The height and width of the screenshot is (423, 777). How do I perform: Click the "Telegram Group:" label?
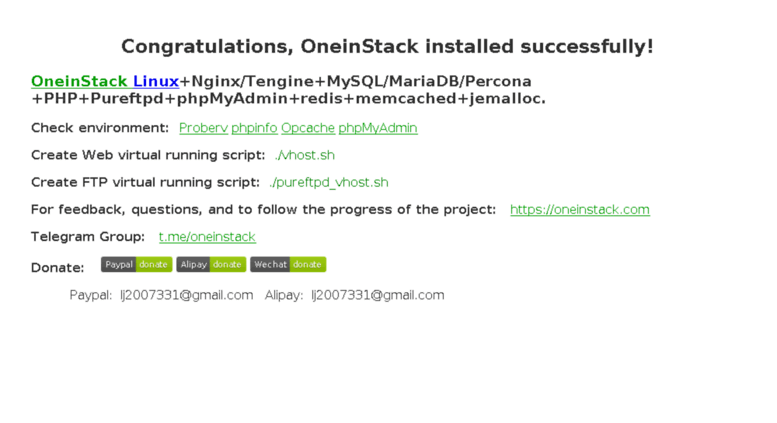[x=88, y=237]
